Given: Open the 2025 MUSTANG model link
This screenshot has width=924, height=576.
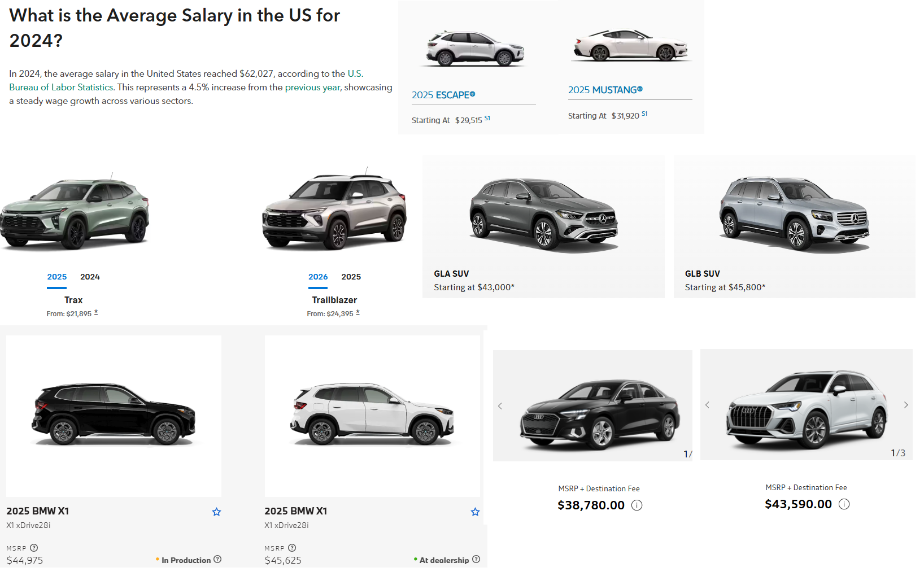Looking at the screenshot, I should point(605,90).
